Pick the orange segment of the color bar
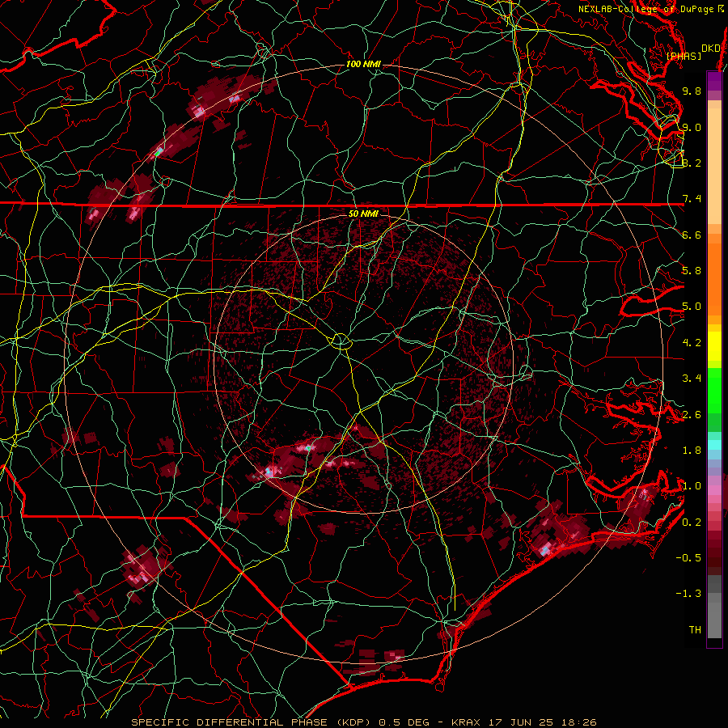Viewport: 728px width, 728px height. [x=714, y=278]
